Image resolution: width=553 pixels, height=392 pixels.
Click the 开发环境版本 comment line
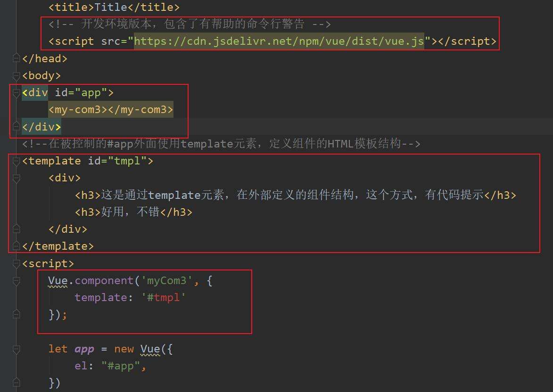(x=189, y=24)
